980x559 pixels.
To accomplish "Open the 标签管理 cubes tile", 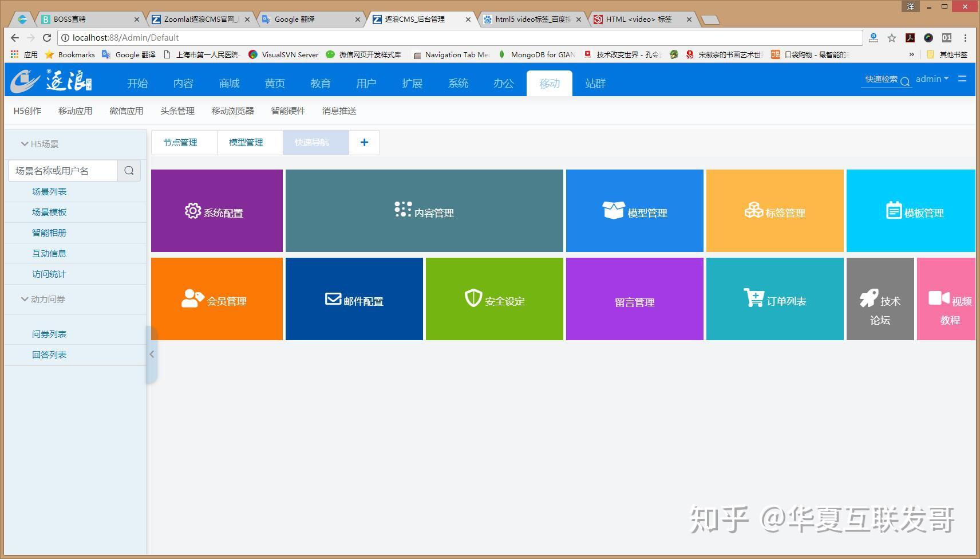I will click(775, 211).
